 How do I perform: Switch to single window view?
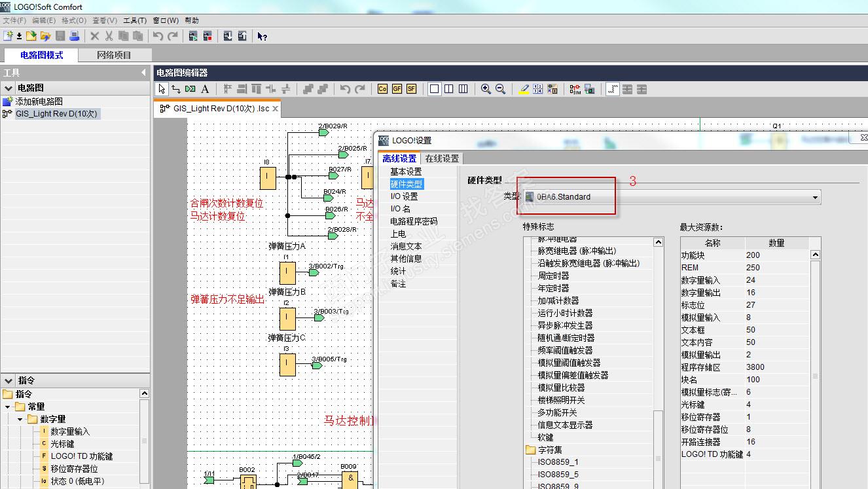[434, 89]
